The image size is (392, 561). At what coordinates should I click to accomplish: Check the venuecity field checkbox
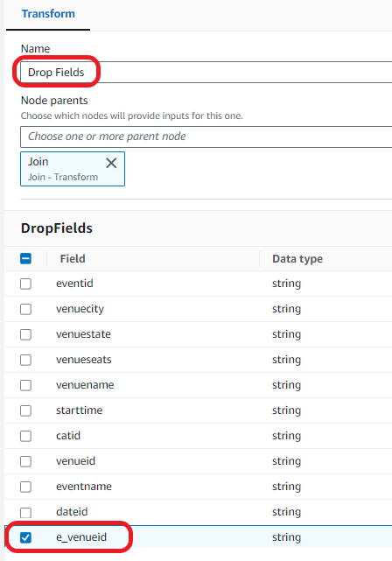pos(25,309)
